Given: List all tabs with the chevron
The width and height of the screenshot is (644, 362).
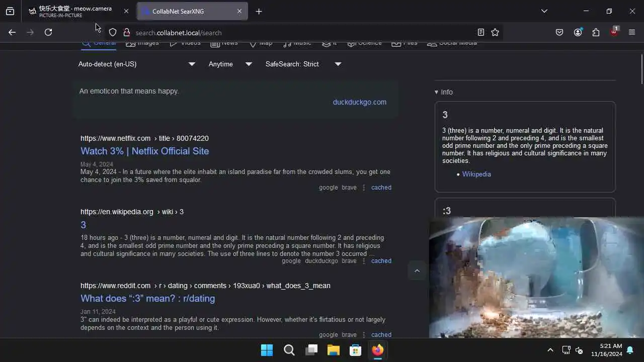Looking at the screenshot, I should pos(544,11).
